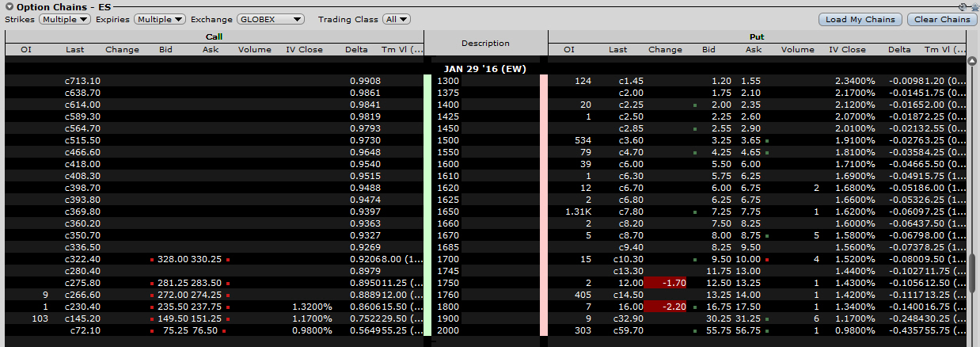This screenshot has width=980, height=347.
Task: Click call ask 283.50
Action: (x=206, y=283)
